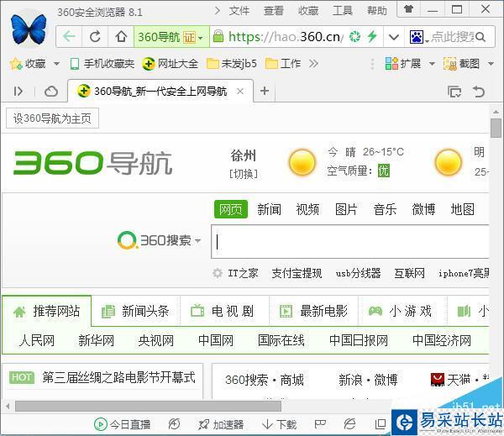Open the 新闻头条 category tab

point(135,311)
